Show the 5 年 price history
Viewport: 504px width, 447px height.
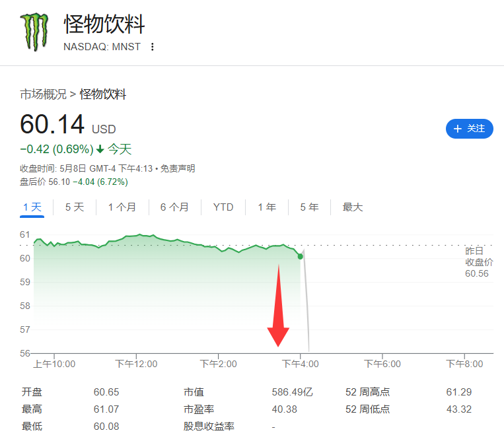pos(309,207)
